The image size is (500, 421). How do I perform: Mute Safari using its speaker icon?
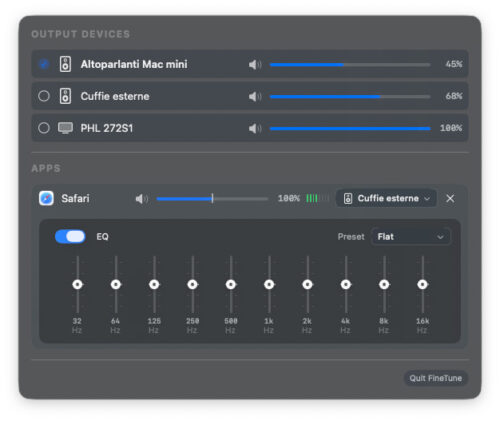click(142, 199)
